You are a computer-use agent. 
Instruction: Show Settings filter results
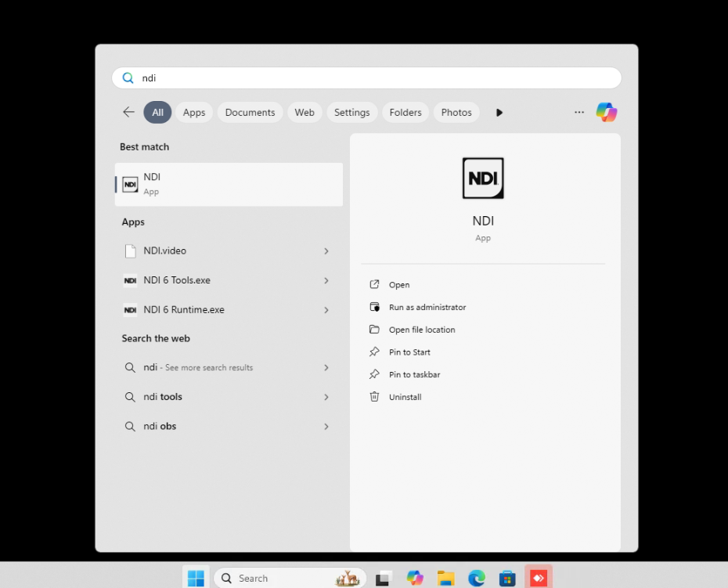pyautogui.click(x=351, y=112)
